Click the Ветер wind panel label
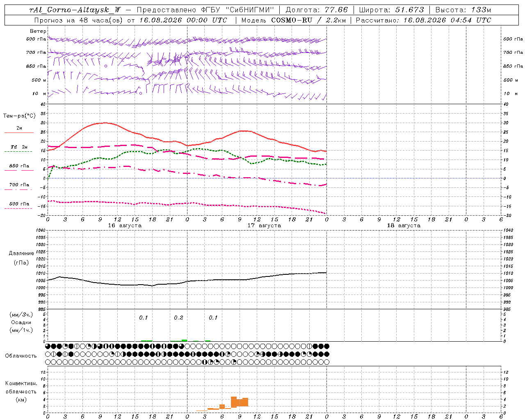 click(38, 31)
